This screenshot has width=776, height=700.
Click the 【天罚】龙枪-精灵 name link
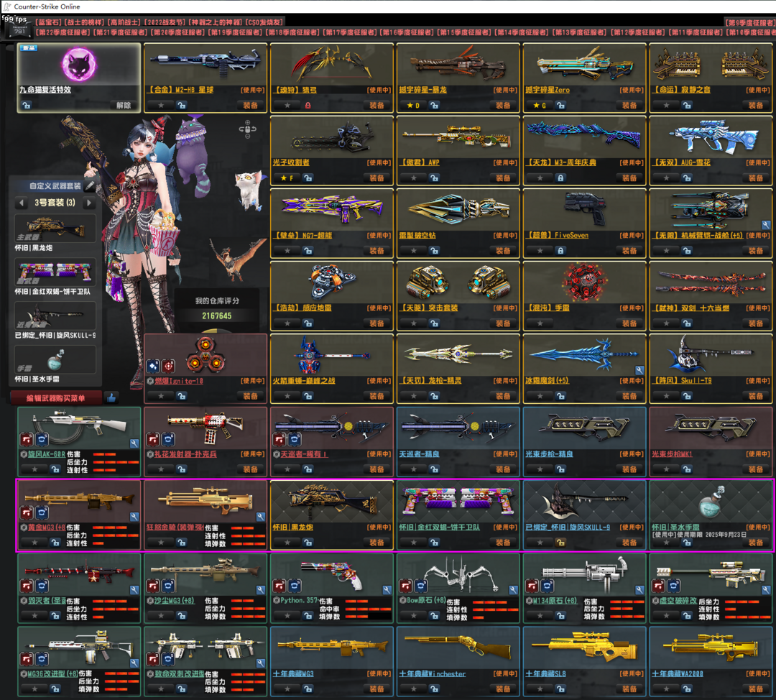(430, 381)
